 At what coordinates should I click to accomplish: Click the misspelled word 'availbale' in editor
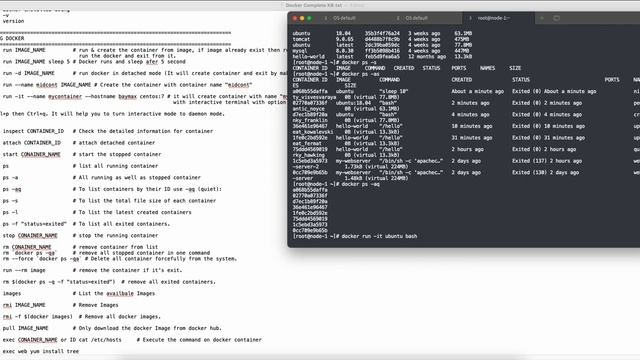pyautogui.click(x=120, y=293)
